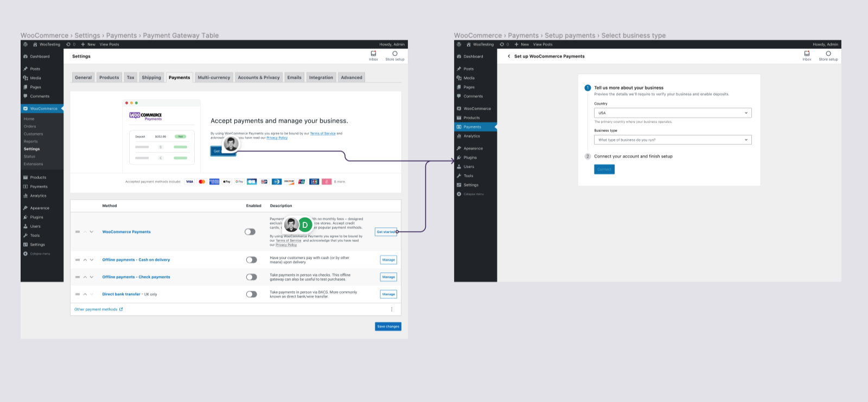Viewport: 868px width, 402px height.
Task: Move Cash on delivery row up
Action: tap(85, 260)
